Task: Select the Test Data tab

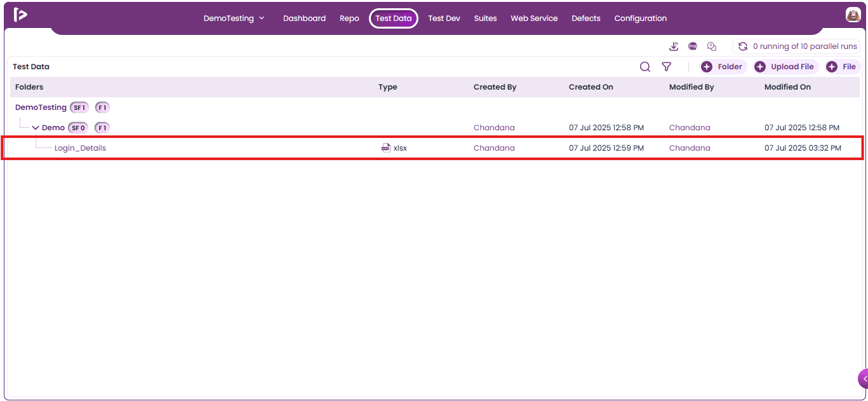Action: coord(394,18)
